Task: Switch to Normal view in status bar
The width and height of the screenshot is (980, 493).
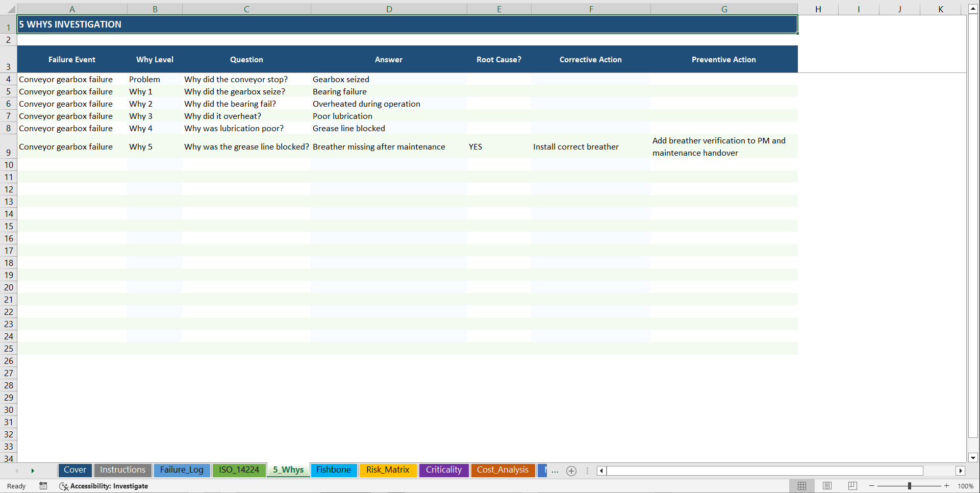Action: (x=801, y=486)
